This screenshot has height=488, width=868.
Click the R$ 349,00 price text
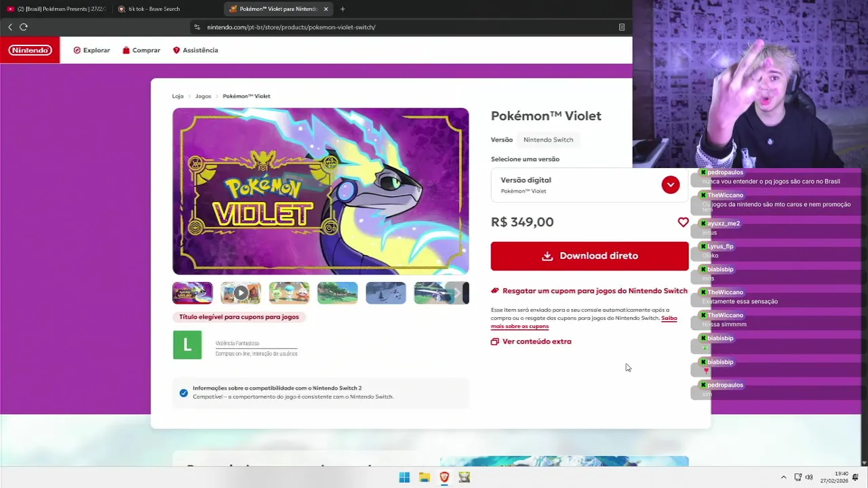[522, 222]
